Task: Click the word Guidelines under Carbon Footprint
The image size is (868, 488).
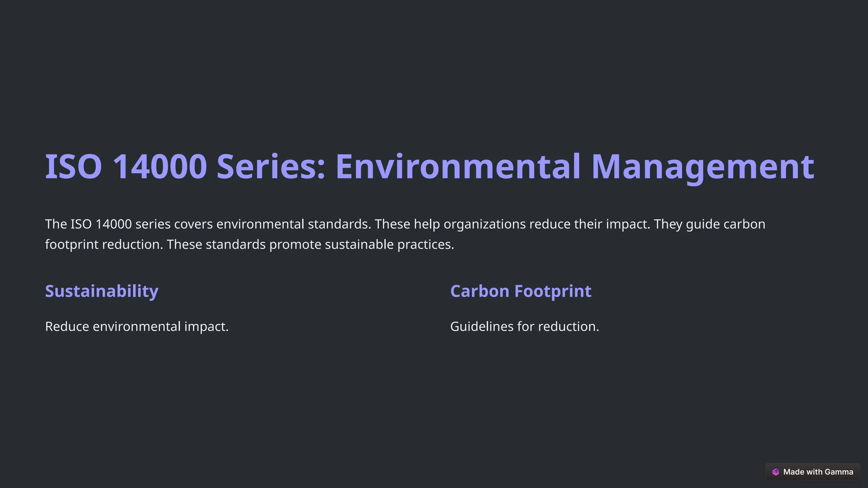Action: pos(481,327)
